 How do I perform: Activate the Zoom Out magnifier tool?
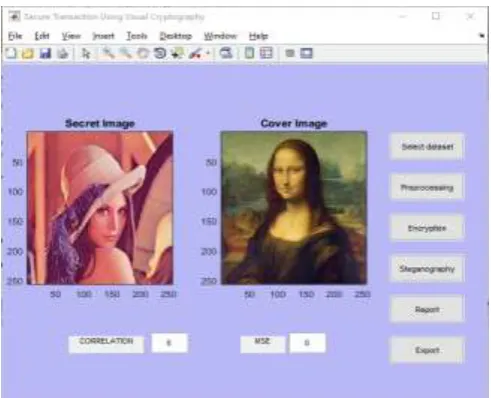(125, 53)
